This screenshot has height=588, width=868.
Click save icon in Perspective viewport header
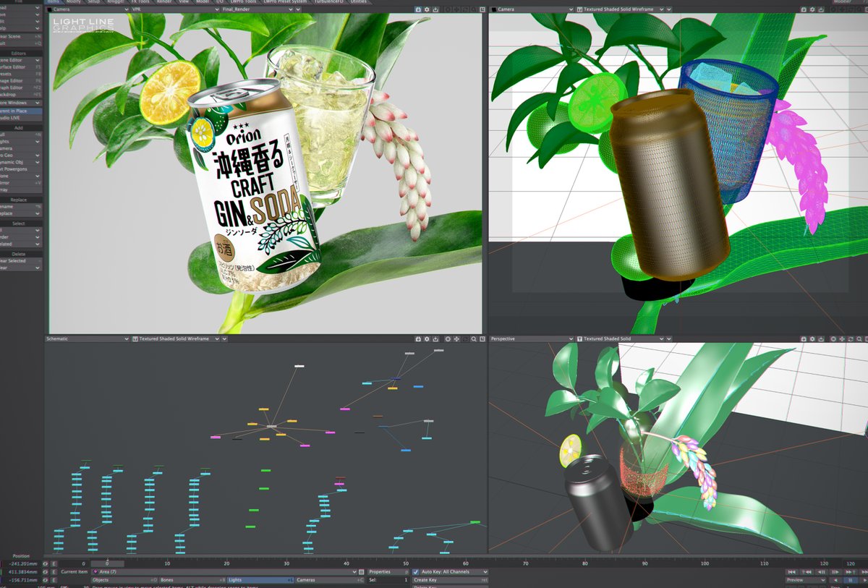(x=821, y=338)
